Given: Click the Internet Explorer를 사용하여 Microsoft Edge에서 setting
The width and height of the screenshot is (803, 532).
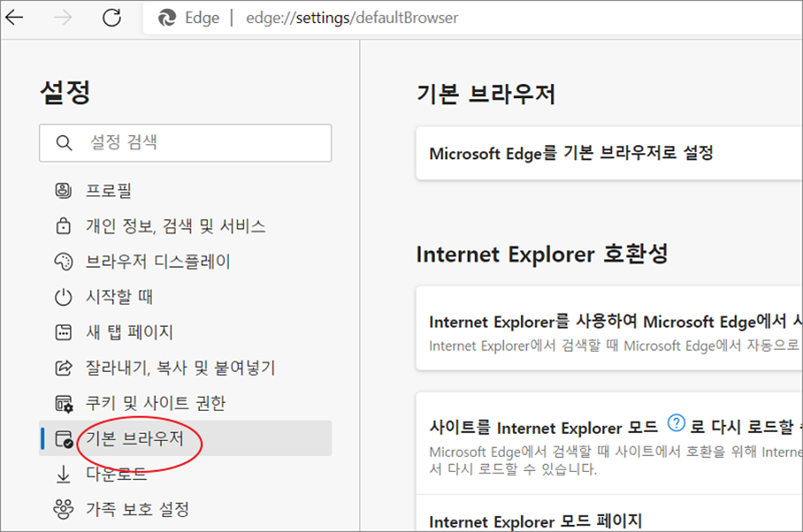Looking at the screenshot, I should (609, 328).
